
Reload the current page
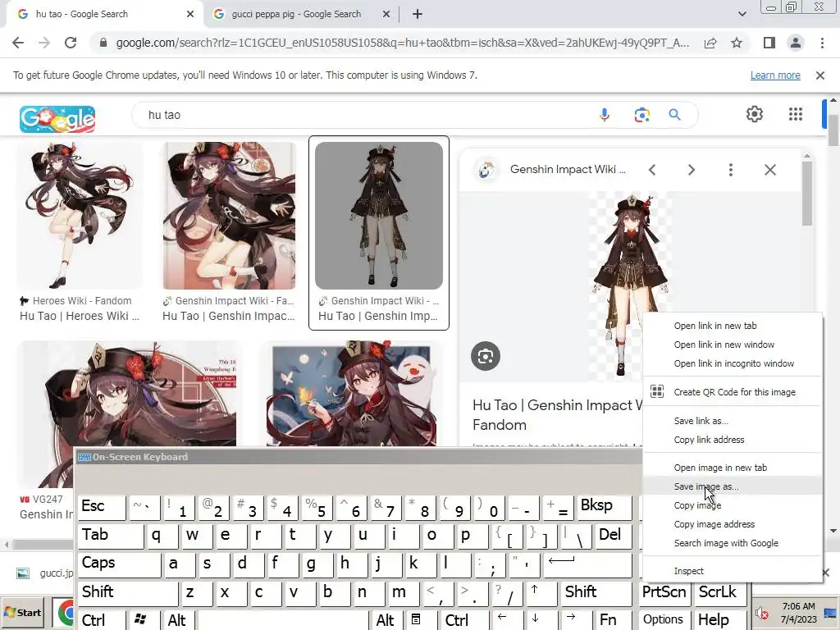point(71,43)
